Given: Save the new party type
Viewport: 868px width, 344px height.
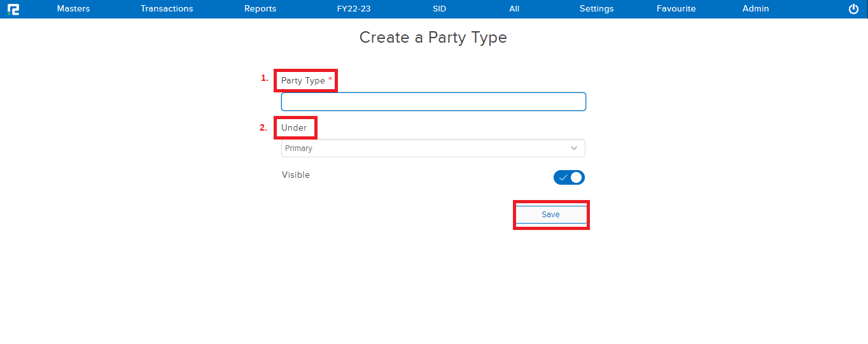Looking at the screenshot, I should click(550, 215).
